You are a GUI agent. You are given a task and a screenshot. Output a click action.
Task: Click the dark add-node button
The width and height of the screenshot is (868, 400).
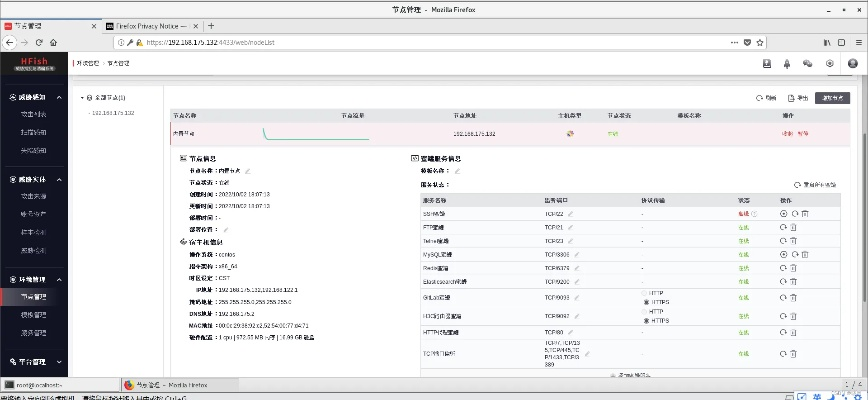[832, 98]
